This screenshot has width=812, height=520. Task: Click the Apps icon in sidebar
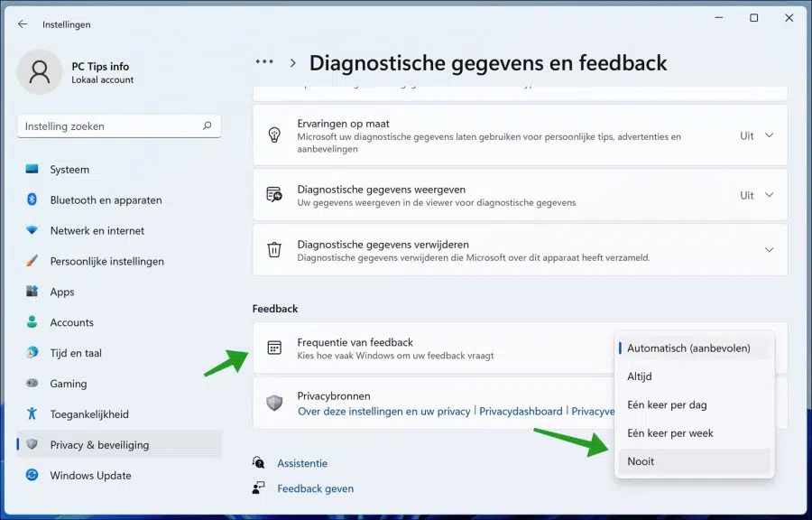tap(32, 291)
